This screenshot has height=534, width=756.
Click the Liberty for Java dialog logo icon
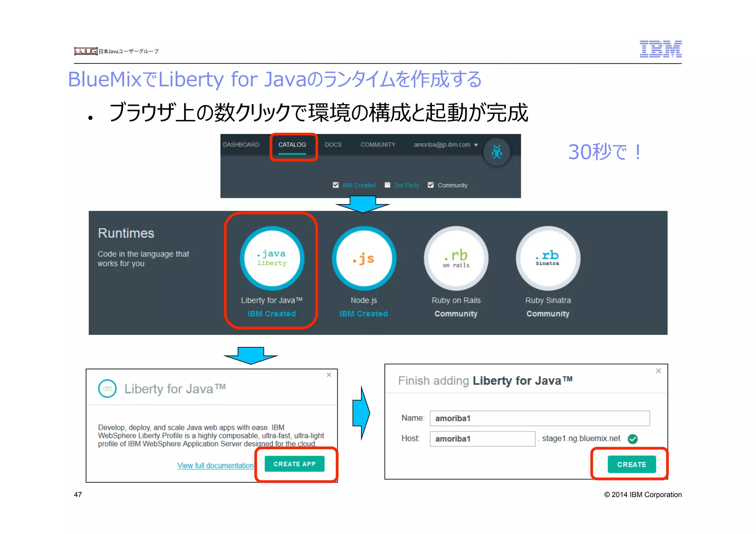pyautogui.click(x=107, y=389)
